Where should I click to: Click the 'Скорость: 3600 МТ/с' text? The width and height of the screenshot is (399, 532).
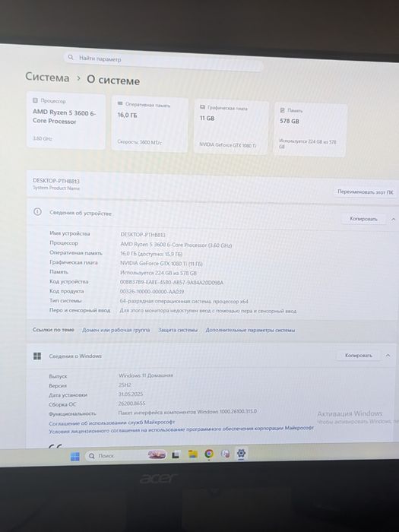click(139, 142)
